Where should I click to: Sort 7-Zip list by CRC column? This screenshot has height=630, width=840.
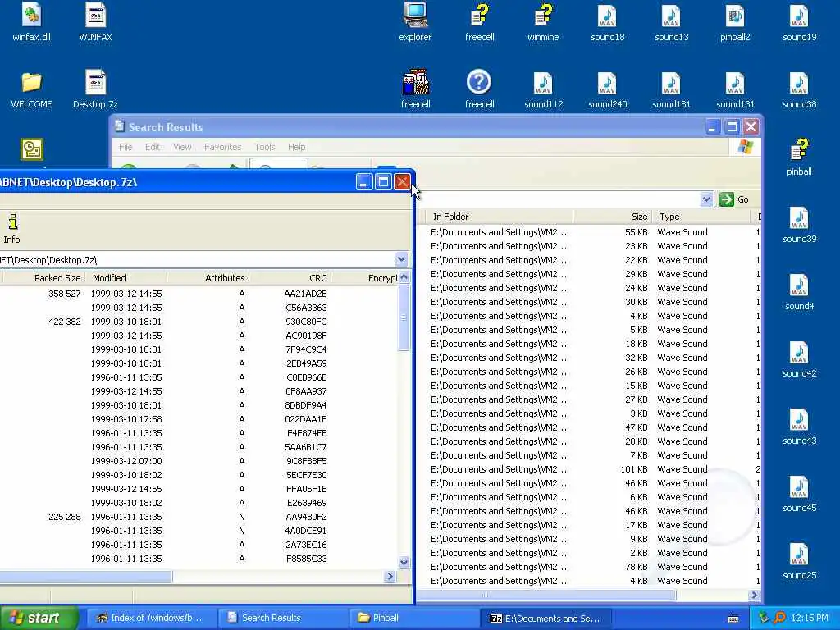(x=290, y=278)
